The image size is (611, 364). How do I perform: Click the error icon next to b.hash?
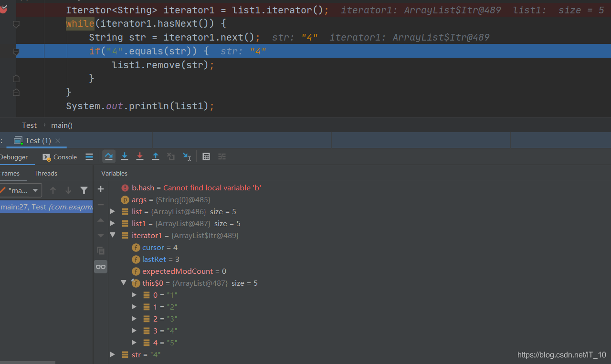(x=125, y=188)
